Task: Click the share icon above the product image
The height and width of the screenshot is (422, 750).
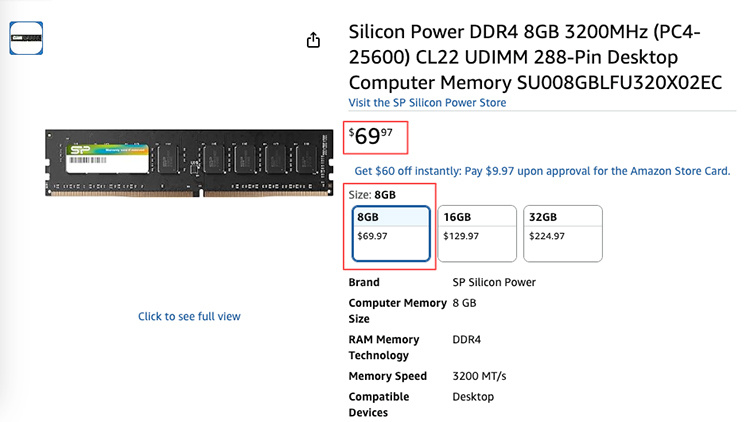Action: point(313,40)
